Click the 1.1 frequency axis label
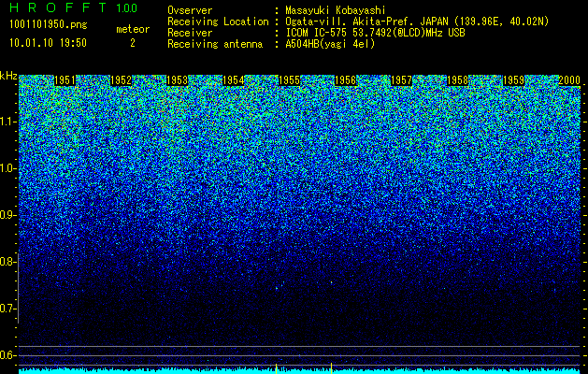Image resolution: width=588 pixels, height=374 pixels. point(7,122)
